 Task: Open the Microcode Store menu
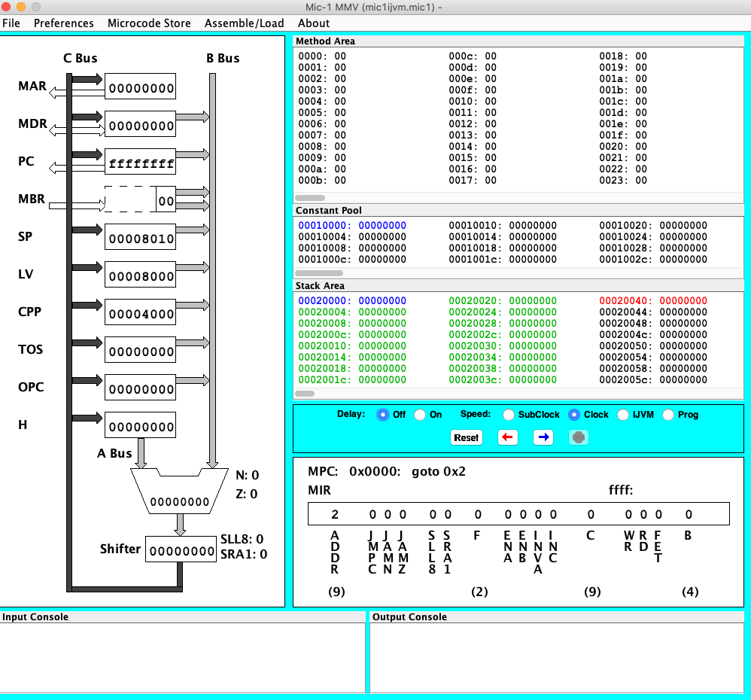(x=149, y=23)
